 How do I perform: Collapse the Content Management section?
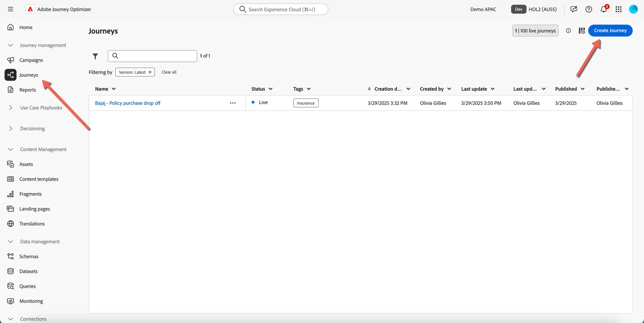coord(10,150)
